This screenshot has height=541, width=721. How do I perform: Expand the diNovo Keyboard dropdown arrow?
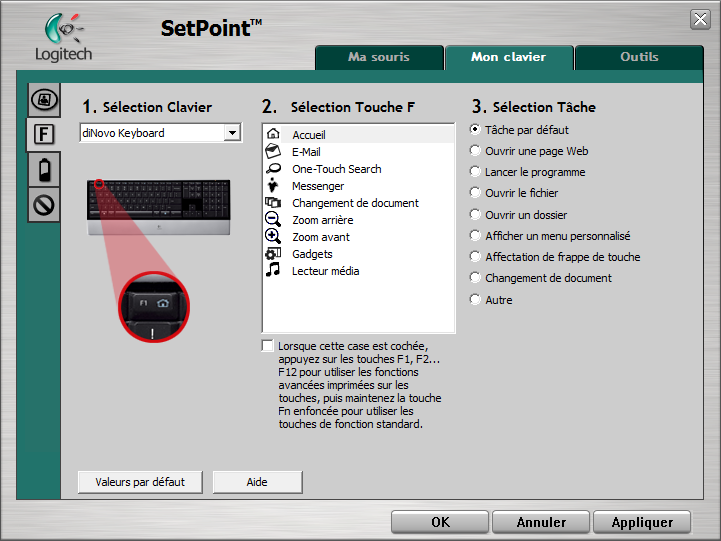point(233,133)
